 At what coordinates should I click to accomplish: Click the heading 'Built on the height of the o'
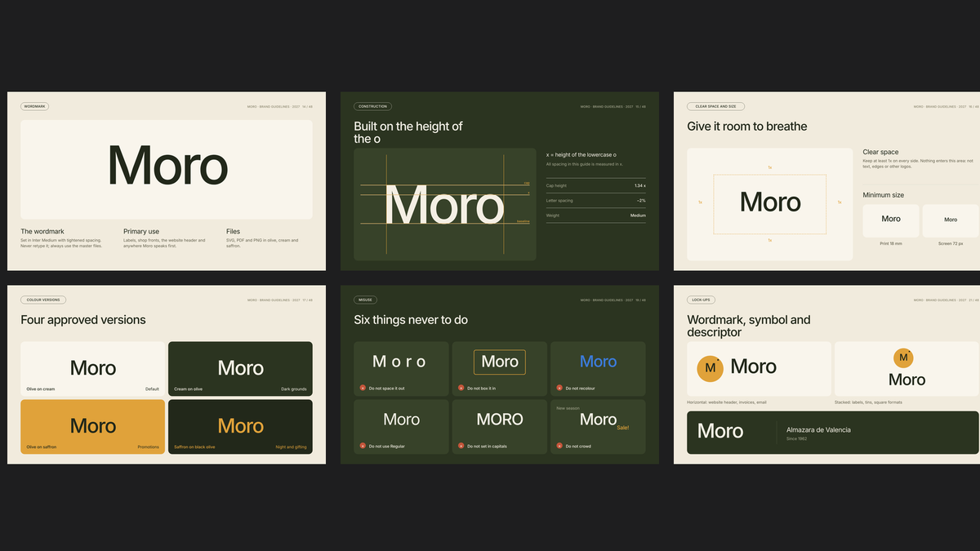pos(408,132)
